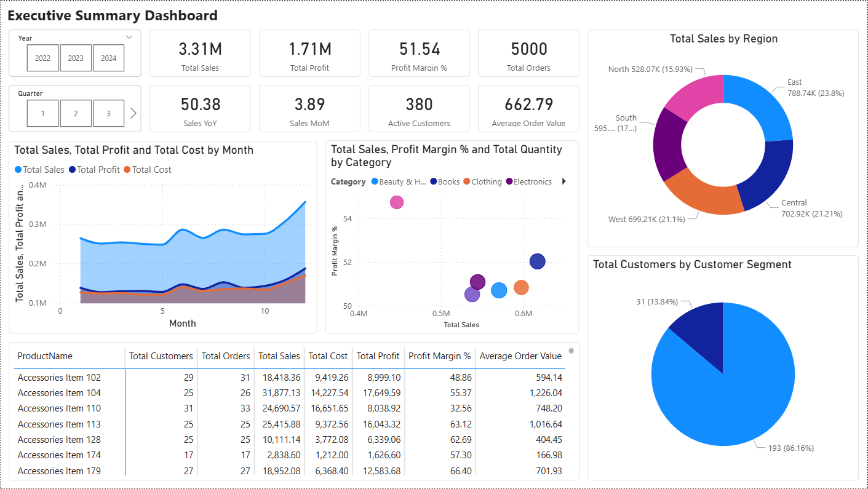This screenshot has height=489, width=868.
Task: Toggle the 2024 year filter
Action: click(109, 58)
